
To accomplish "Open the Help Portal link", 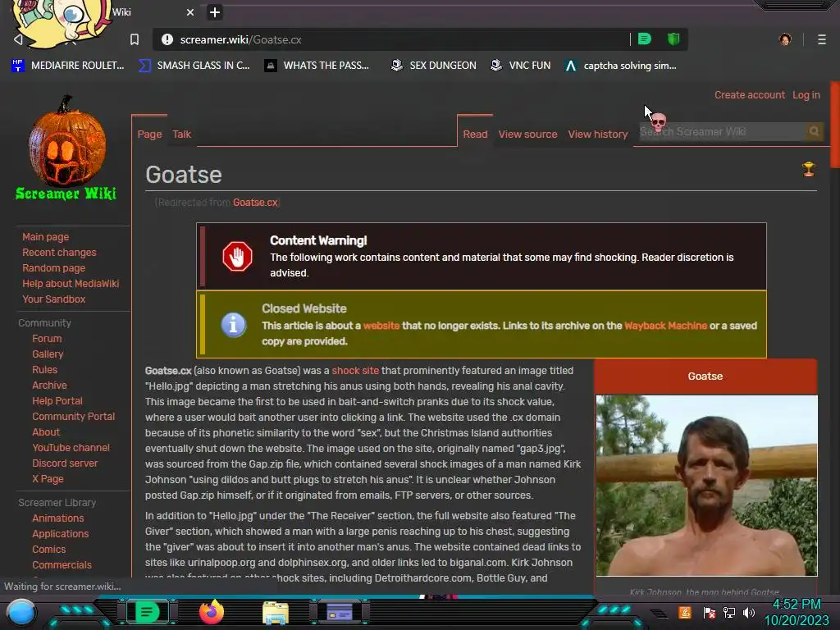I will (x=57, y=400).
